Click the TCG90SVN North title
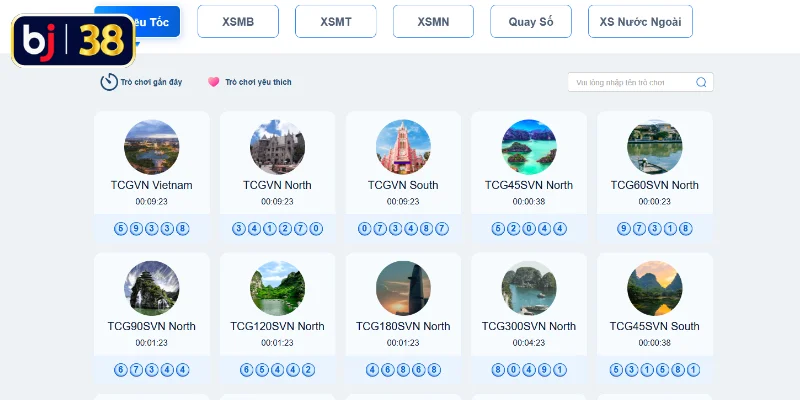The width and height of the screenshot is (800, 400). (x=152, y=327)
